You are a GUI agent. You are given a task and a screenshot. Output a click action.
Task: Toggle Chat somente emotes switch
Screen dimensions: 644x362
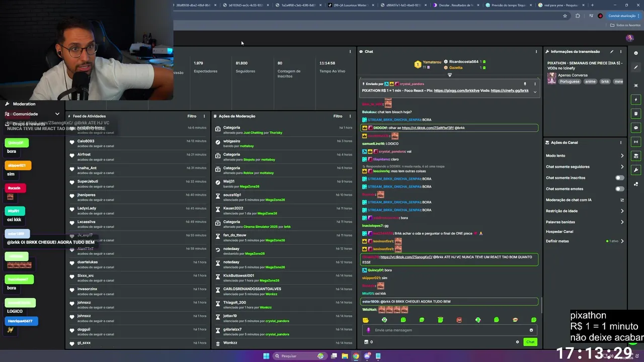pyautogui.click(x=620, y=189)
